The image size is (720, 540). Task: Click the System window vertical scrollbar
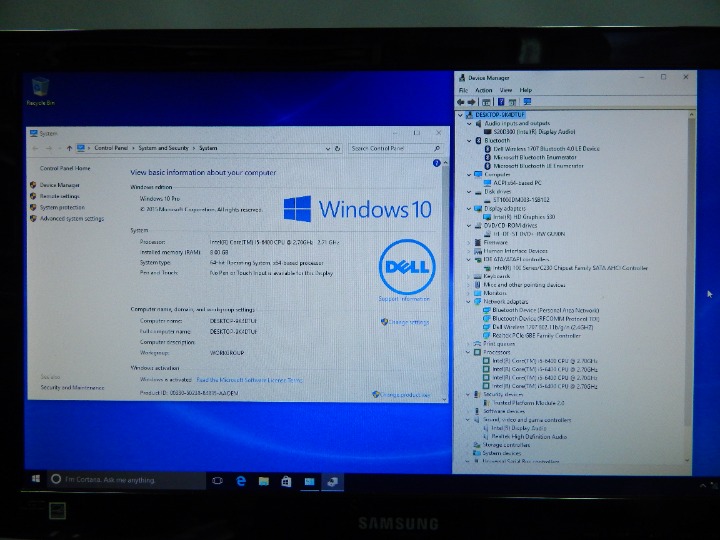tap(444, 281)
